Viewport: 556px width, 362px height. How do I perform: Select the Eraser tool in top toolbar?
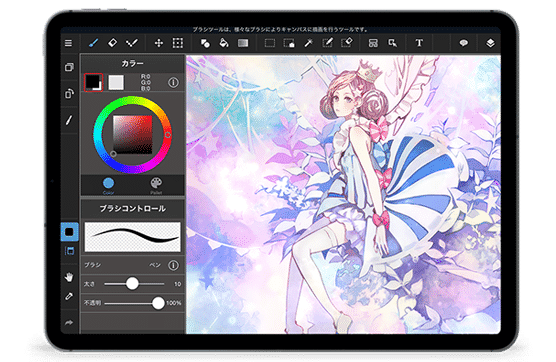click(x=112, y=43)
